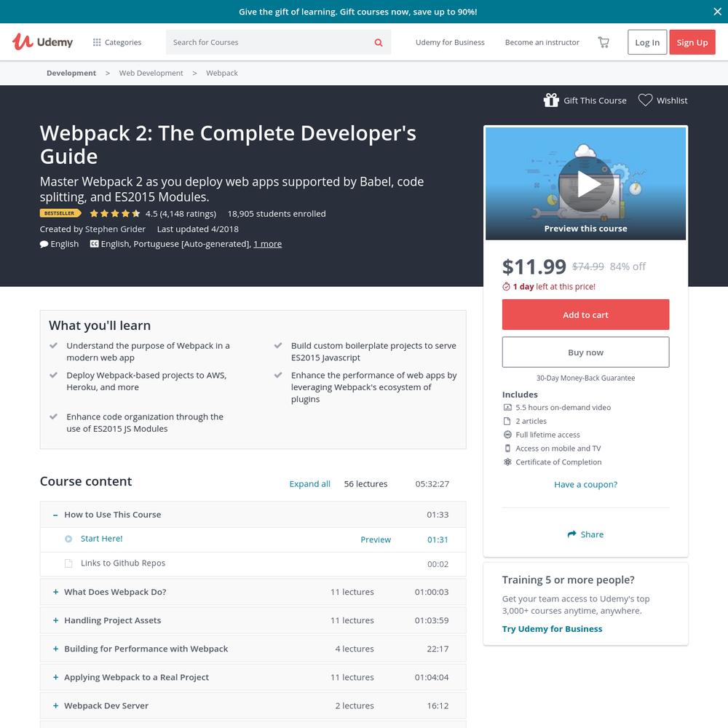Play the course preview video
The image size is (728, 728).
pos(585,184)
